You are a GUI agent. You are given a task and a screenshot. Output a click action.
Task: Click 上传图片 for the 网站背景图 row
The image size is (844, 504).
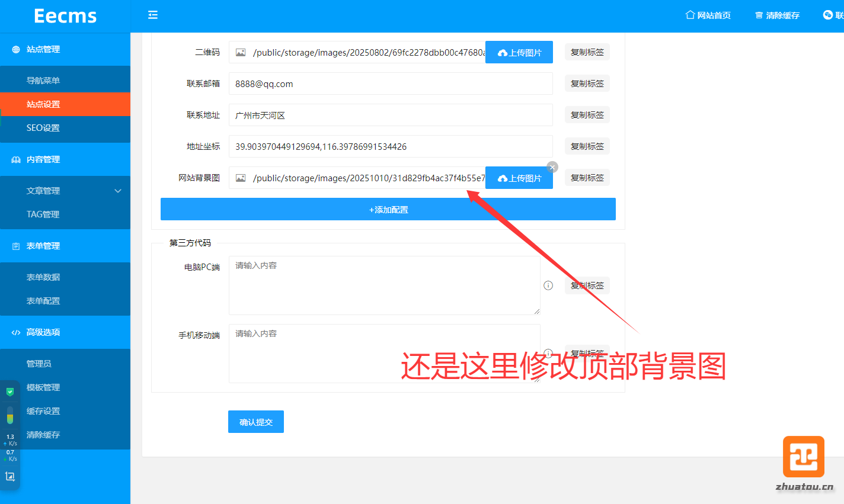[x=519, y=178]
